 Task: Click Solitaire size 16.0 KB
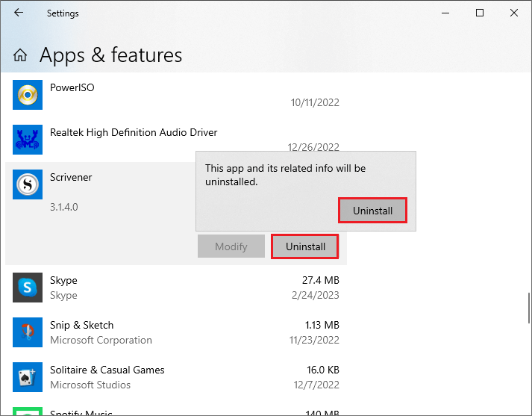[x=323, y=370]
